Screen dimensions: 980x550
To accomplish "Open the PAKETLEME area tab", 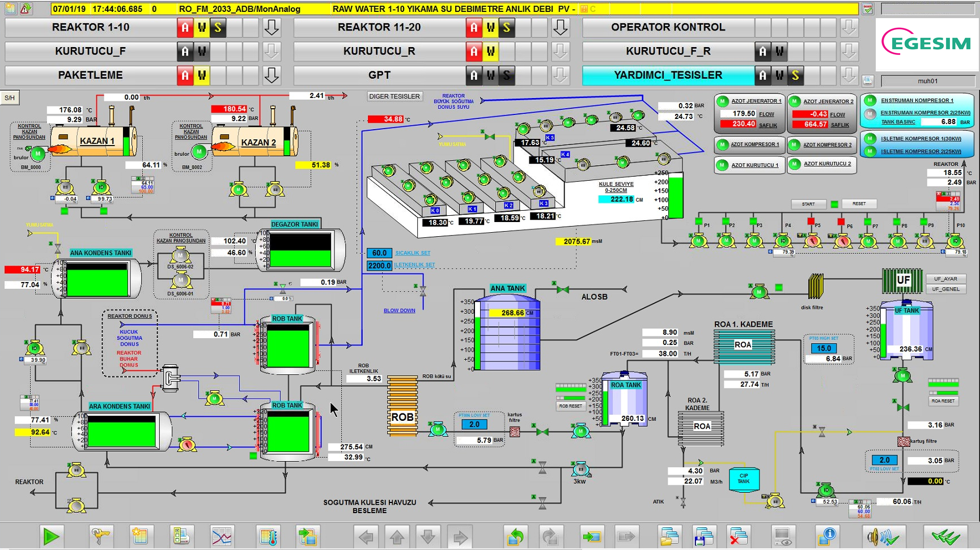I will coord(91,75).
